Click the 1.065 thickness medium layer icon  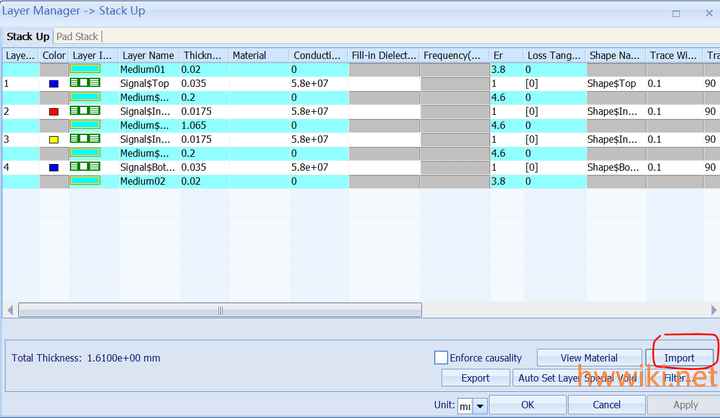click(x=85, y=126)
